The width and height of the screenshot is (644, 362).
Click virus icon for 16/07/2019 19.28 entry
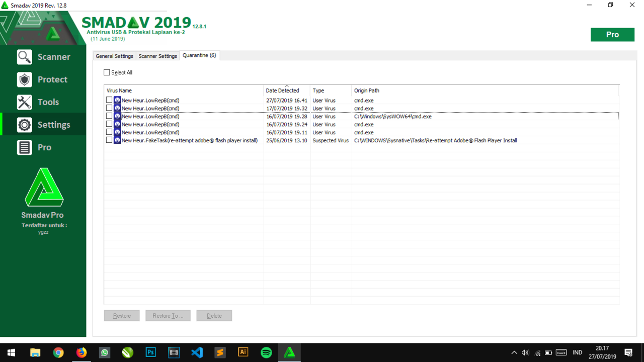coord(117,116)
